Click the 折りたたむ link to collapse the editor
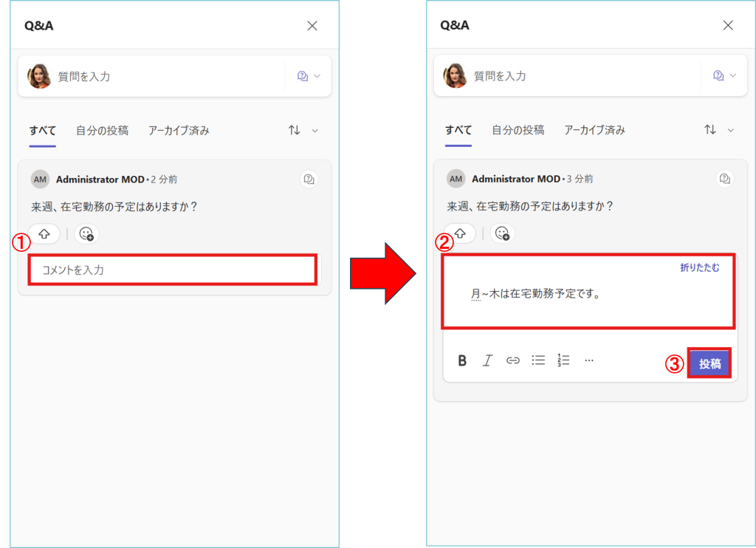Image resolution: width=756 pixels, height=548 pixels. pos(699,267)
